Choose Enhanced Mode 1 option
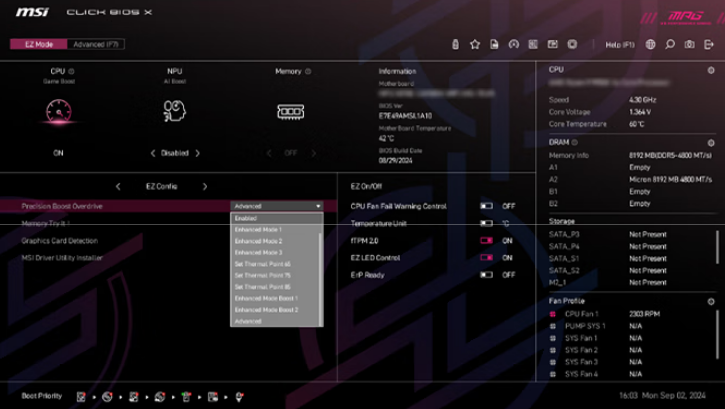725x409 pixels. coord(275,230)
